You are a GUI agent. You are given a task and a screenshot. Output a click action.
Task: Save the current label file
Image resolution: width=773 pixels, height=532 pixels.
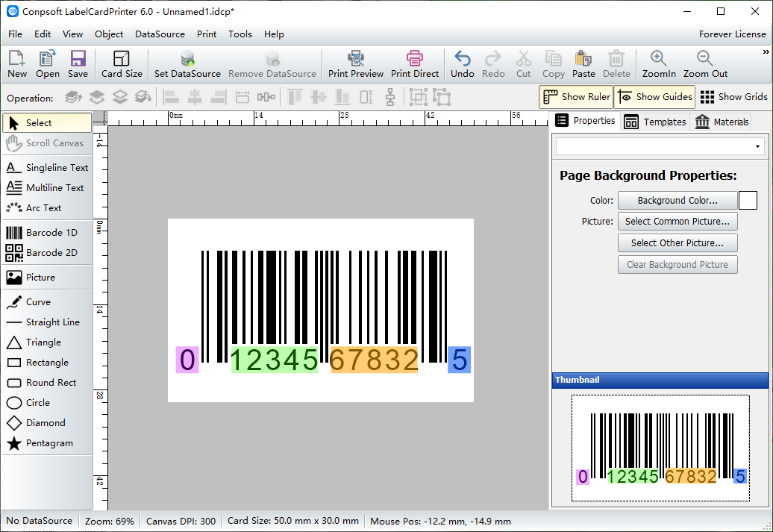point(78,64)
